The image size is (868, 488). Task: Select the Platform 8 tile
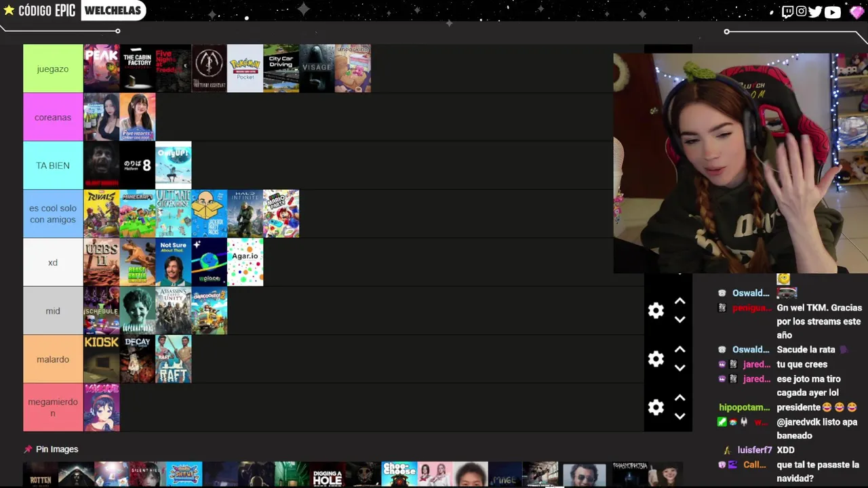138,165
